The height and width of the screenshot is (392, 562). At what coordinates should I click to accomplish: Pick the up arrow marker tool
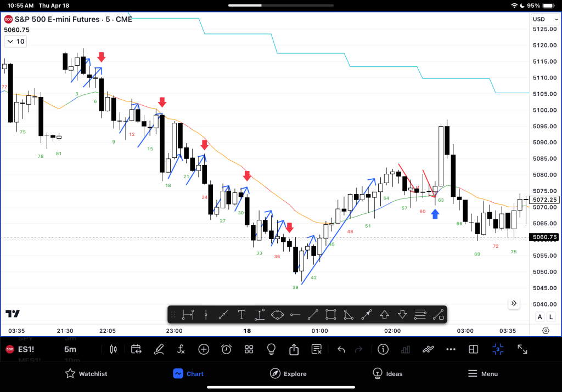[384, 314]
